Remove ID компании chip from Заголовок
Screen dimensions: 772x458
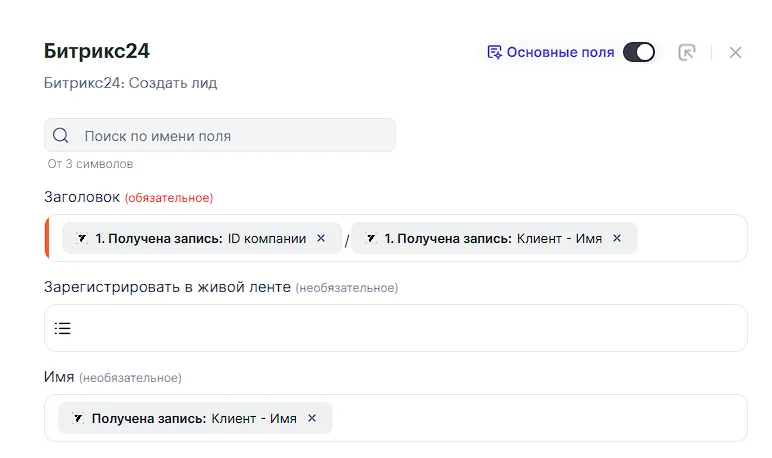[321, 238]
